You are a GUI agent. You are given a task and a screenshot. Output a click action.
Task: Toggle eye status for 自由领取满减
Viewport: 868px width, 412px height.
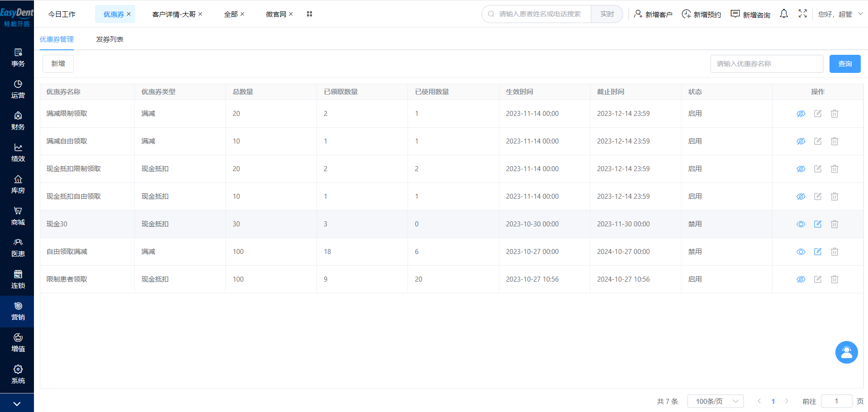pyautogui.click(x=801, y=252)
